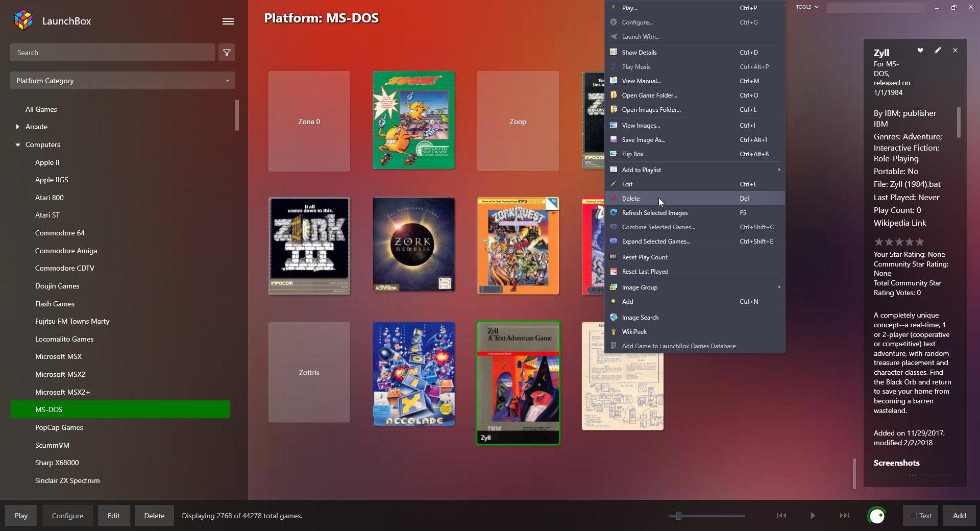Click the green circular toggle in bottom bar

pos(876,516)
